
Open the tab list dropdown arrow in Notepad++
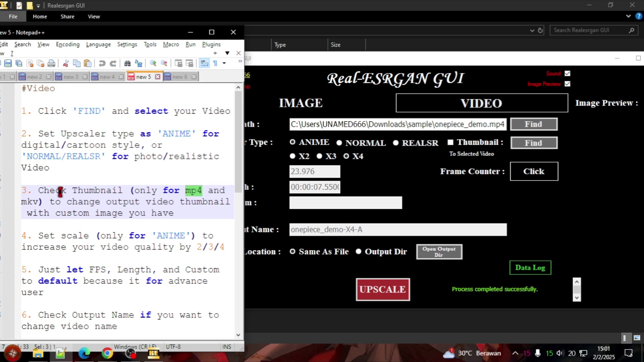[227, 53]
